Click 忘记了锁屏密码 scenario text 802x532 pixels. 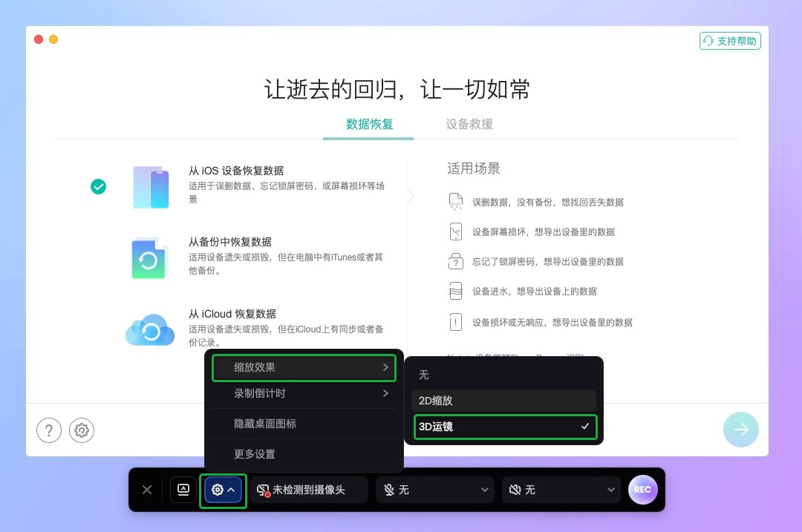coord(548,262)
